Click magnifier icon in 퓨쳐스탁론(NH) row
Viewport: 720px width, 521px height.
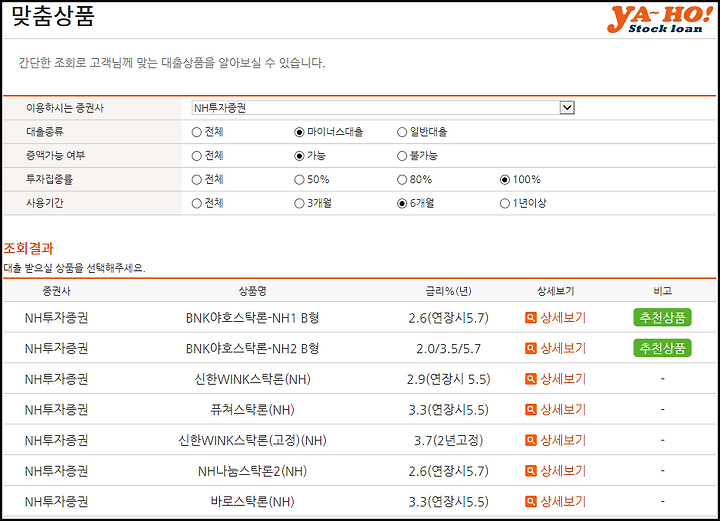(x=530, y=409)
